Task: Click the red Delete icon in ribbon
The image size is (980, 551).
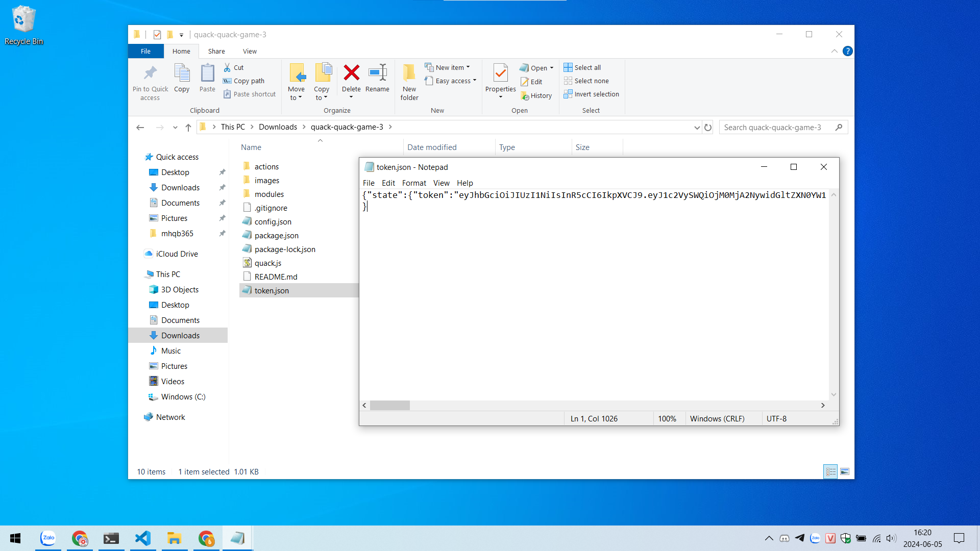Action: pyautogui.click(x=351, y=73)
